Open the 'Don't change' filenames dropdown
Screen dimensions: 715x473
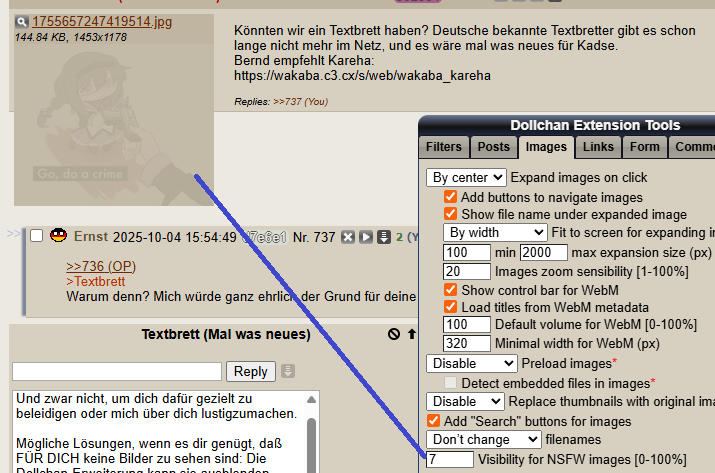pos(484,439)
